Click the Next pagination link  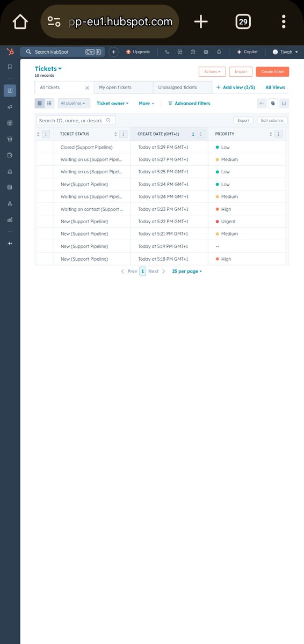click(156, 272)
